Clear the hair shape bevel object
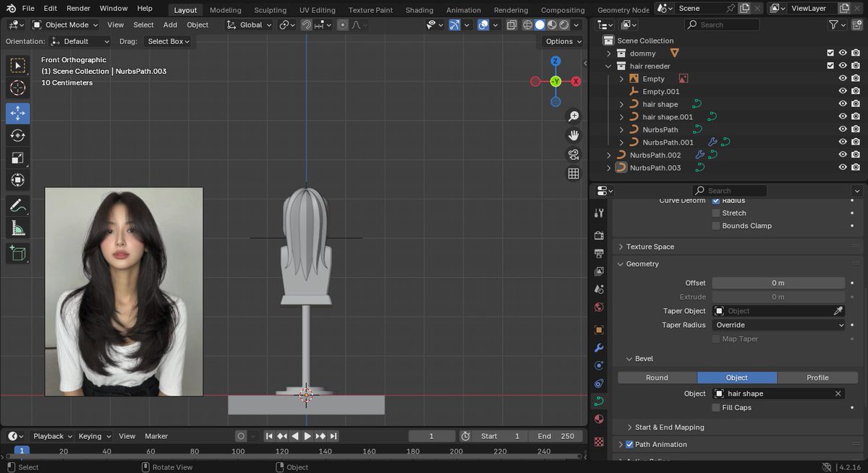The height and width of the screenshot is (473, 868). (x=838, y=393)
